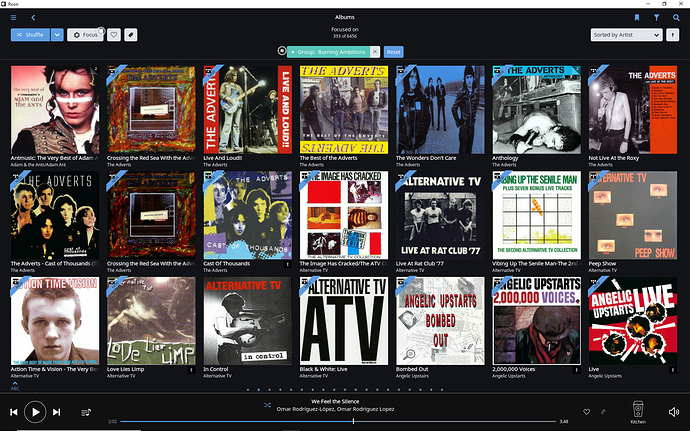
Task: Open Love Lies Limp album cover
Action: 151,321
